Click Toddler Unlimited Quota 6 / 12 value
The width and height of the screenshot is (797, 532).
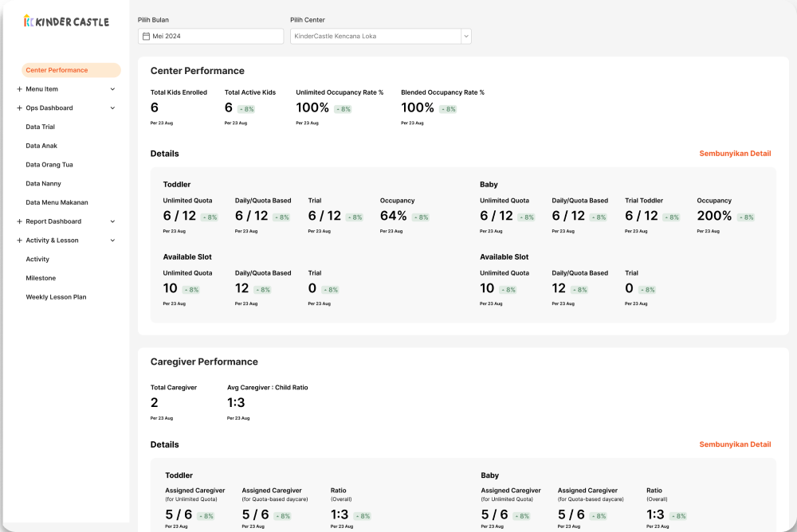(x=179, y=216)
